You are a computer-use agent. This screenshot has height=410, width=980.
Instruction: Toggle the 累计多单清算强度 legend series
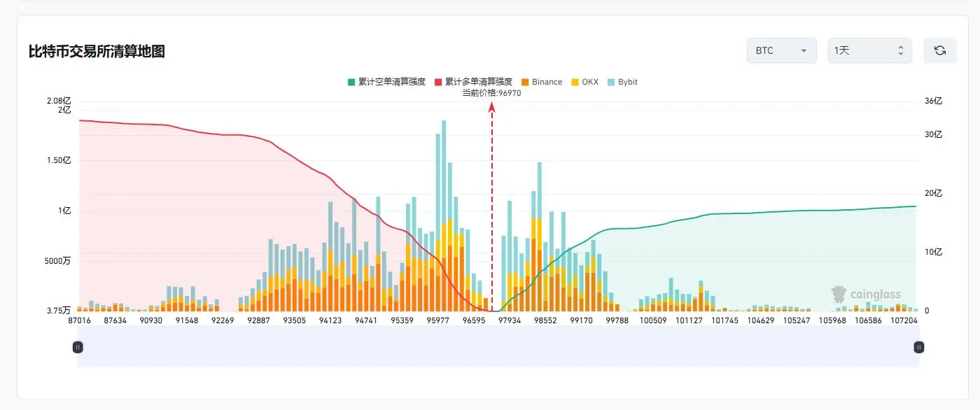pos(473,82)
